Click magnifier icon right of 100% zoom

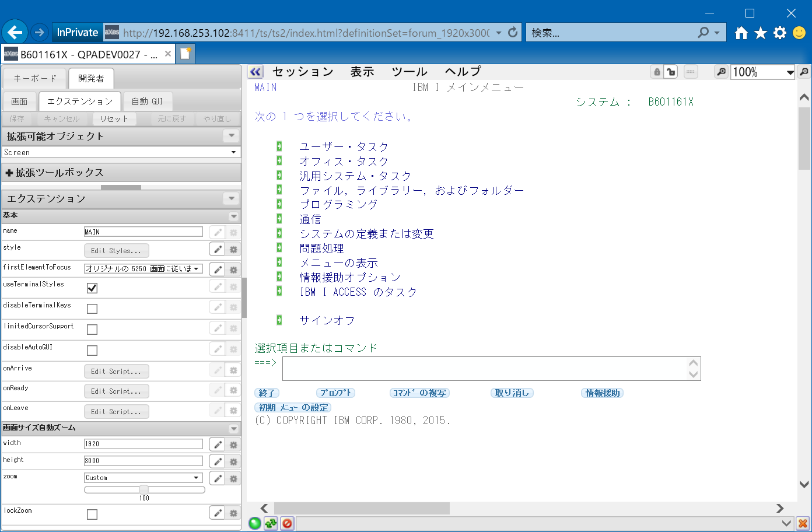(804, 72)
